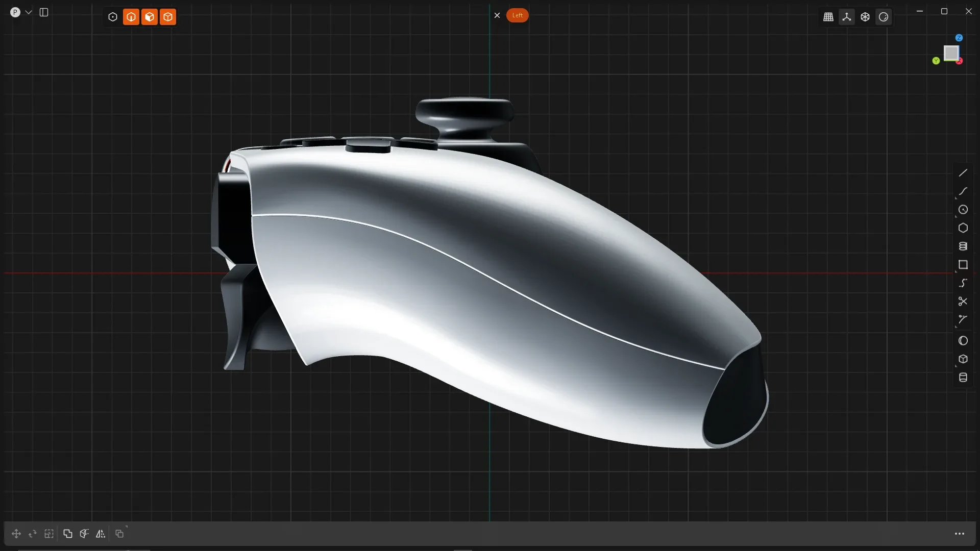Activate the Boolean union command
The width and height of the screenshot is (980, 551).
tap(68, 534)
